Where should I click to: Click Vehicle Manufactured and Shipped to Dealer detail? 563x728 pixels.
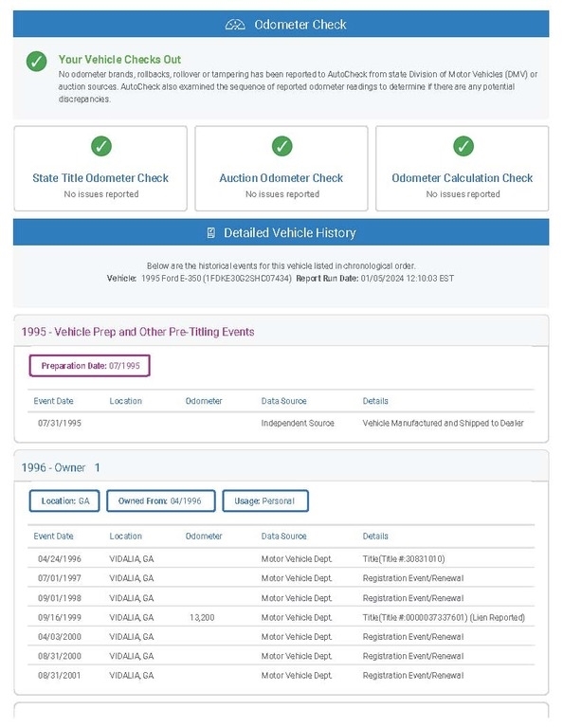pos(444,424)
